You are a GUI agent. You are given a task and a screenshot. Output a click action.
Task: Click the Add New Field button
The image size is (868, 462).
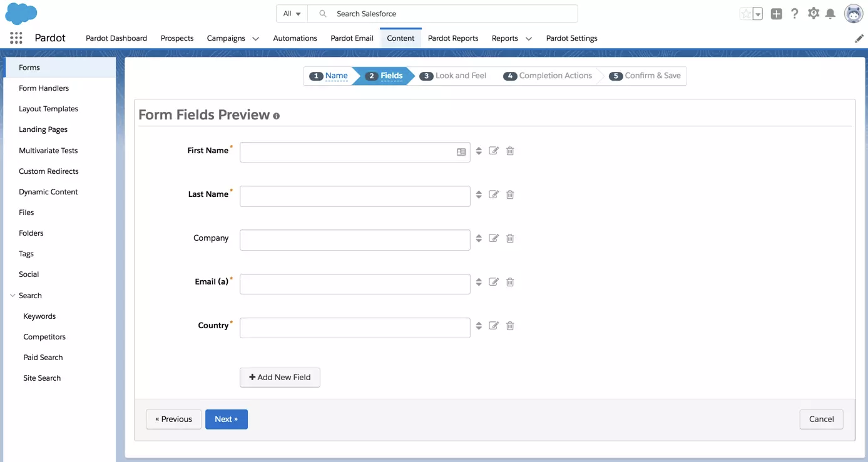tap(280, 378)
